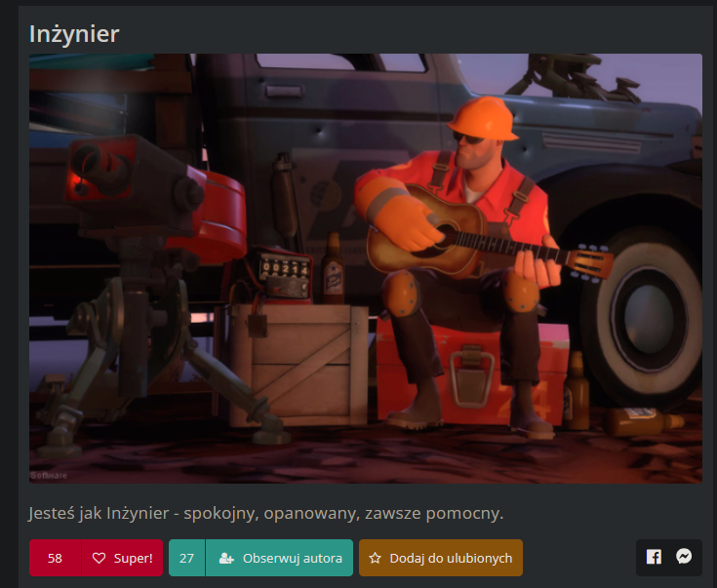The width and height of the screenshot is (717, 588).
Task: Add quiz to favorites via Dodaj do ulubionych text
Action: pos(450,559)
